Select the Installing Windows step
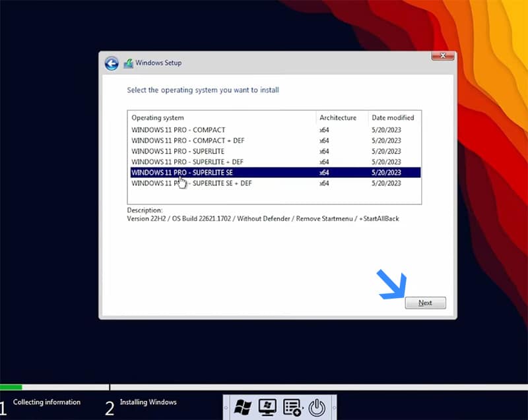This screenshot has width=528, height=420. pos(147,402)
